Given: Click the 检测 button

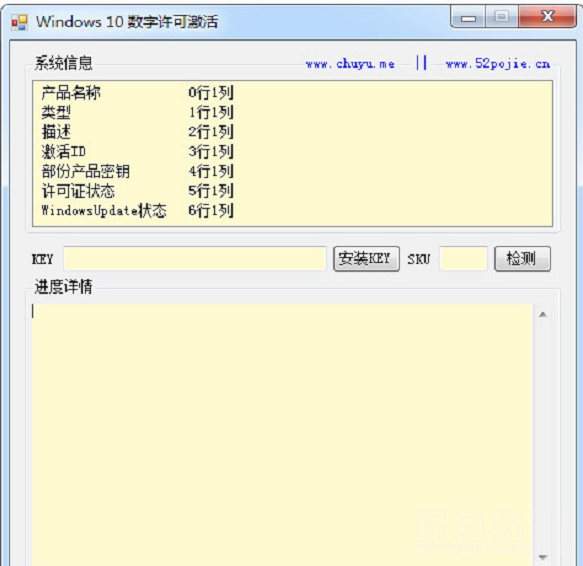Looking at the screenshot, I should [x=522, y=258].
